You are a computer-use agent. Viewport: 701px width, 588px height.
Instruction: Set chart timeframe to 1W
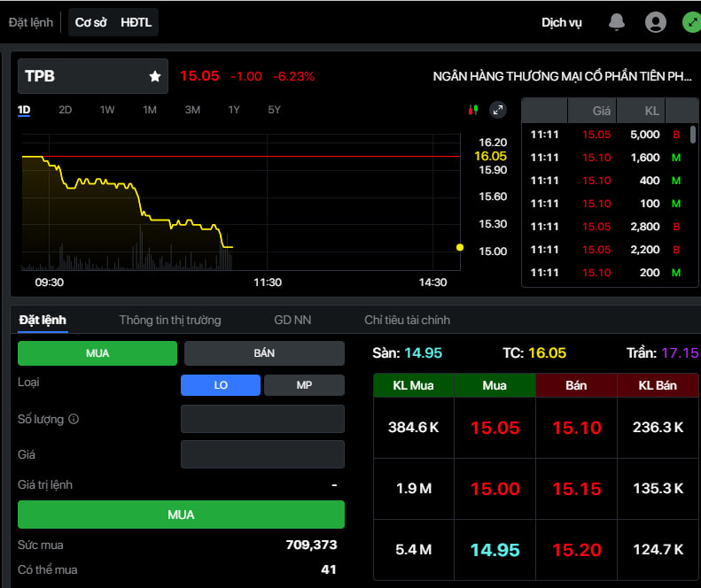point(107,110)
